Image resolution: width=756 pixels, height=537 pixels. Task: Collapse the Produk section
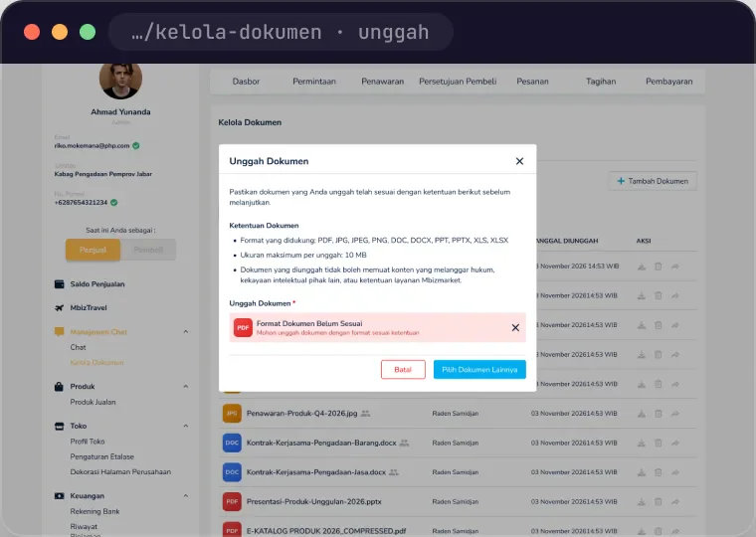point(186,387)
